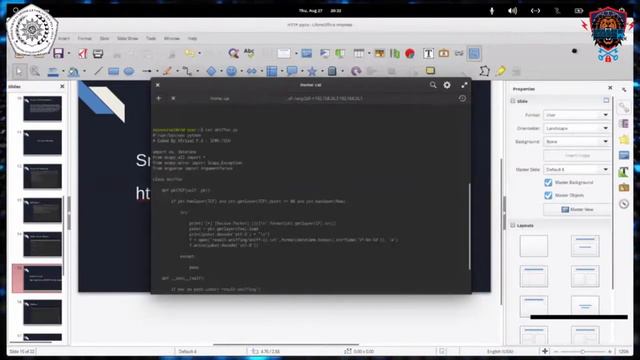Open the Slide Show menu
Screen dimensions: 640x360
click(127, 38)
